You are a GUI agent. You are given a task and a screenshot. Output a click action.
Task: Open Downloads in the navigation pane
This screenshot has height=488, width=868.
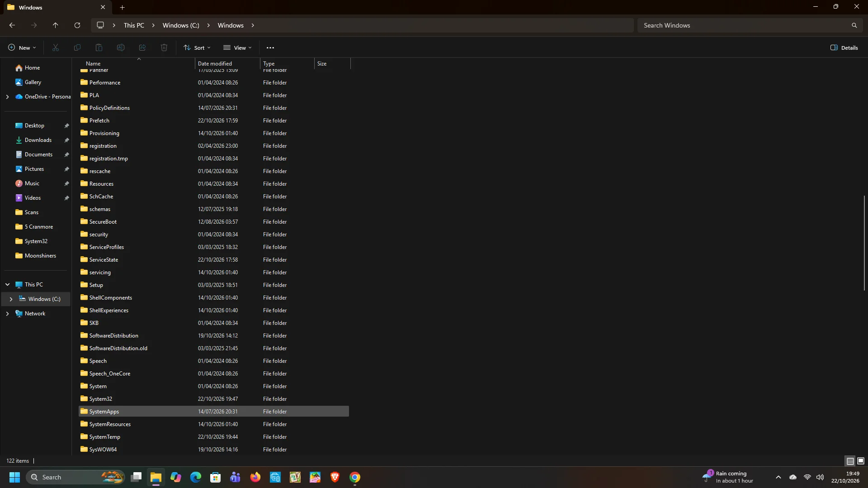pos(38,140)
